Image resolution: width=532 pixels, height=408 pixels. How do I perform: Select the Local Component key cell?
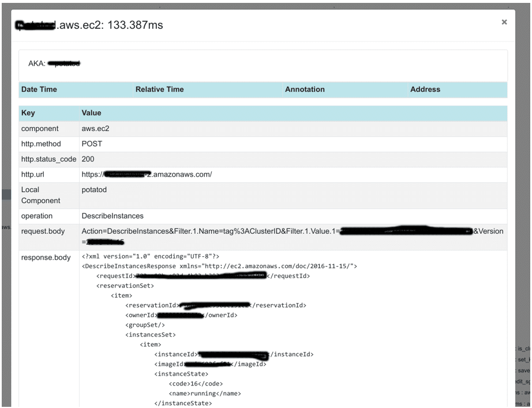(40, 195)
